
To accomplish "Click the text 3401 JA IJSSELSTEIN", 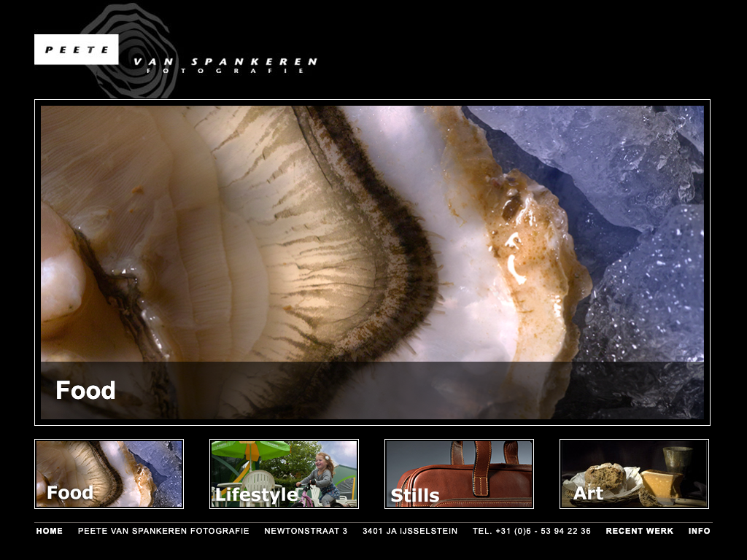I will [410, 531].
